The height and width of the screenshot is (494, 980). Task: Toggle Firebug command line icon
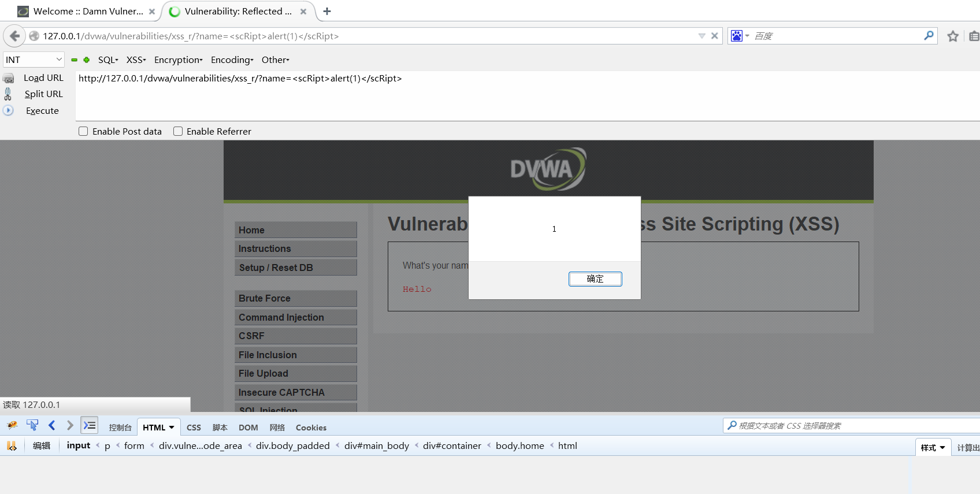[89, 426]
